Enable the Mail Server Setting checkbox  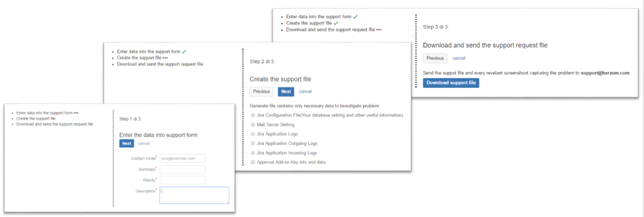click(x=253, y=125)
